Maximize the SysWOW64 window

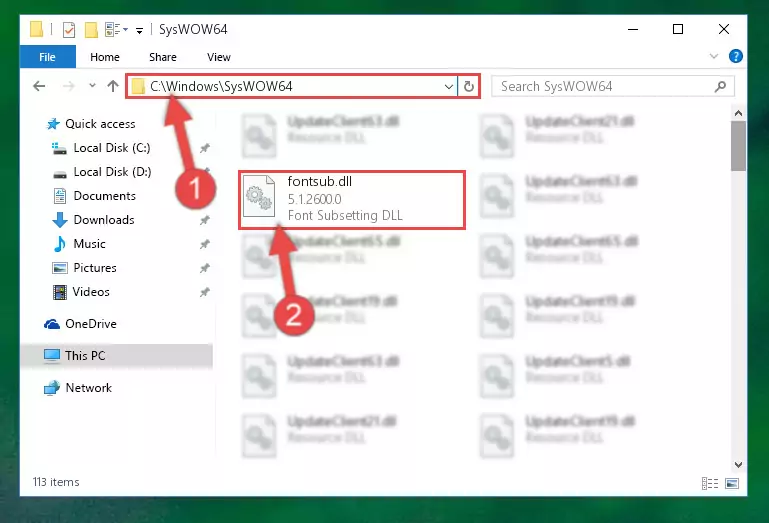[678, 29]
